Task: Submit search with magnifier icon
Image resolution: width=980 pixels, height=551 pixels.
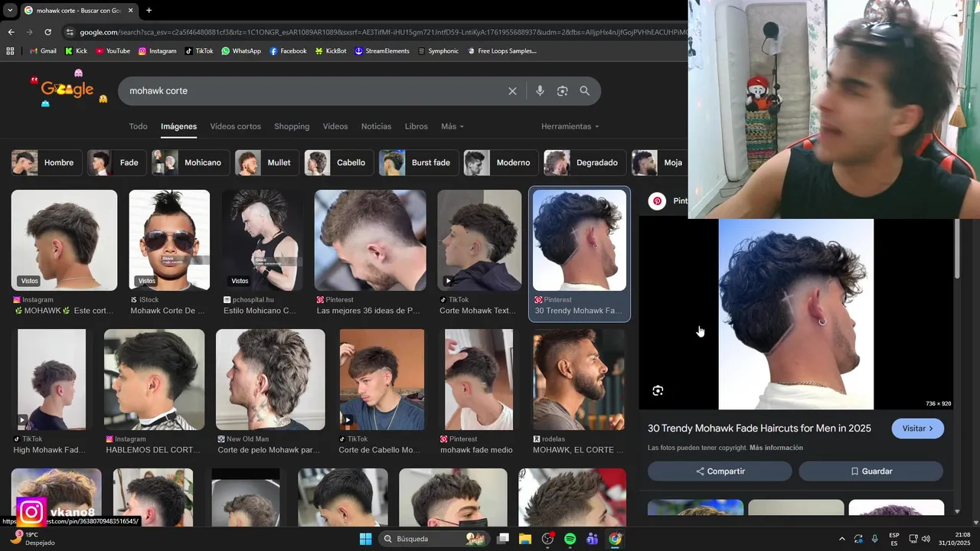Action: point(585,91)
